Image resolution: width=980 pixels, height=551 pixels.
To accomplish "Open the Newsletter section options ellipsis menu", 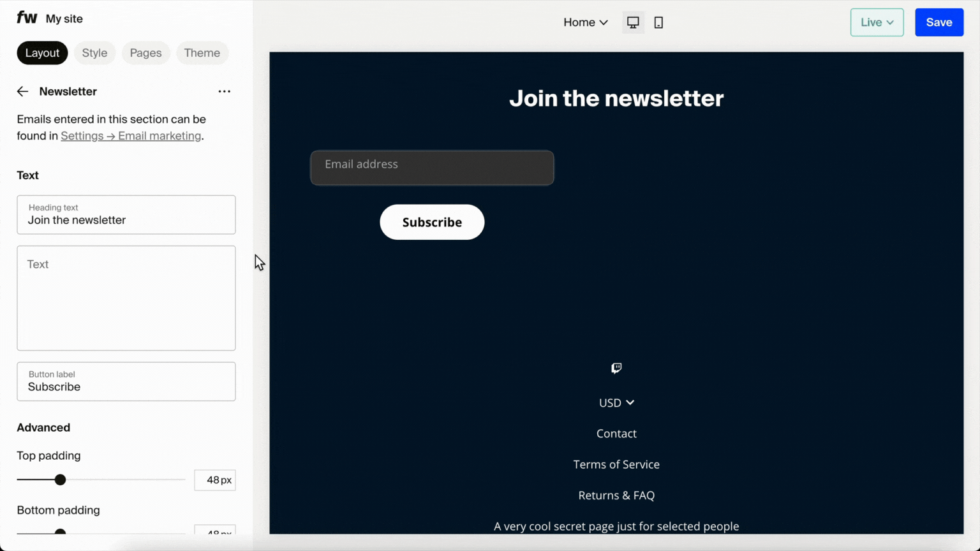I will [x=224, y=91].
